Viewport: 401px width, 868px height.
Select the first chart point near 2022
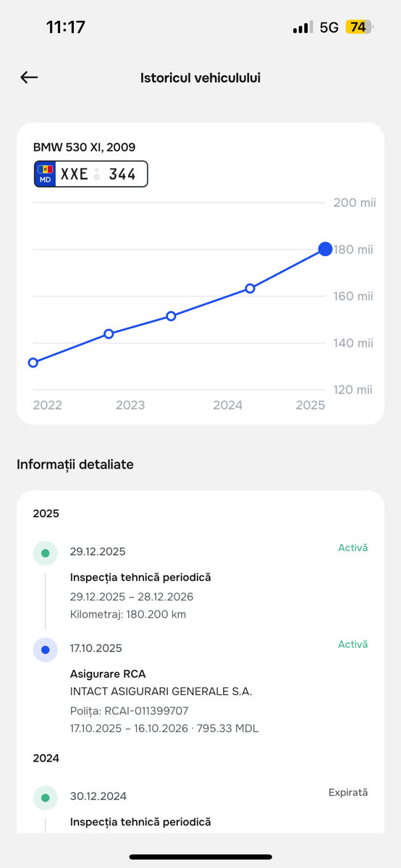[33, 362]
